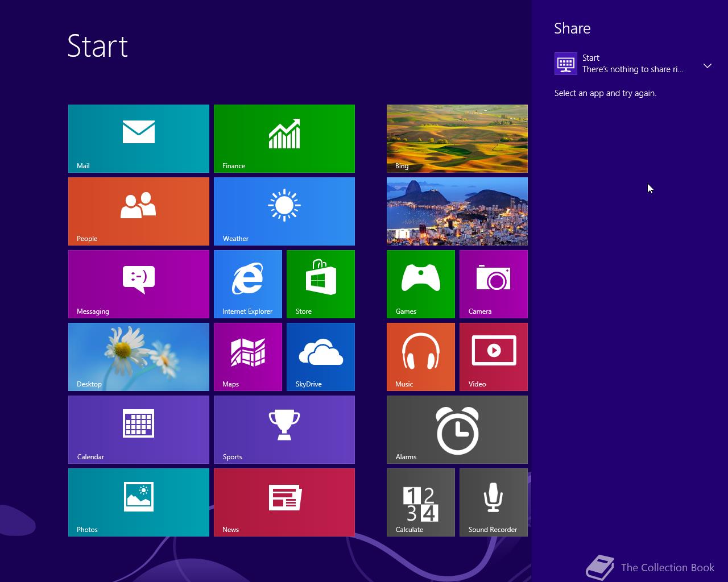Open the Mail tile
The height and width of the screenshot is (582, 728).
139,139
